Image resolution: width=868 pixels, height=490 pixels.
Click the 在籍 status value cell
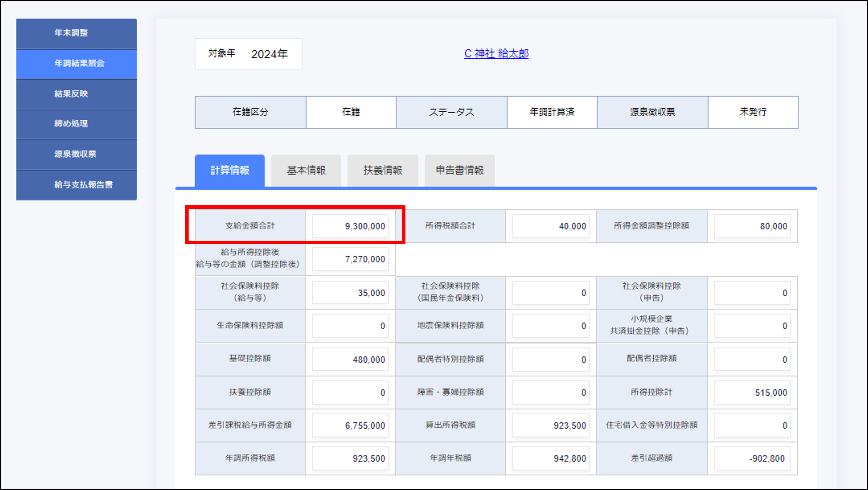[x=351, y=112]
